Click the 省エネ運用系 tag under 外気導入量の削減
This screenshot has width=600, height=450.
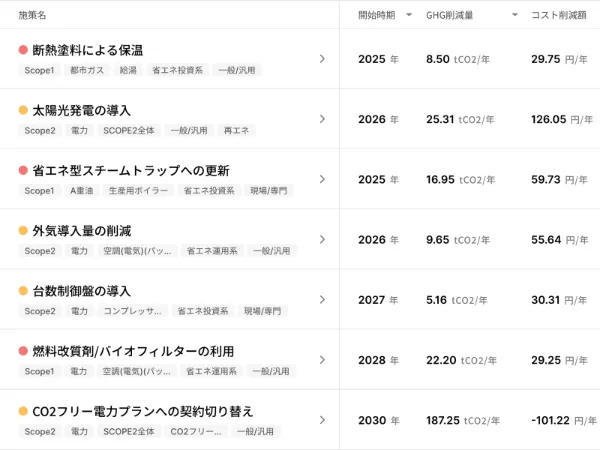coord(211,251)
